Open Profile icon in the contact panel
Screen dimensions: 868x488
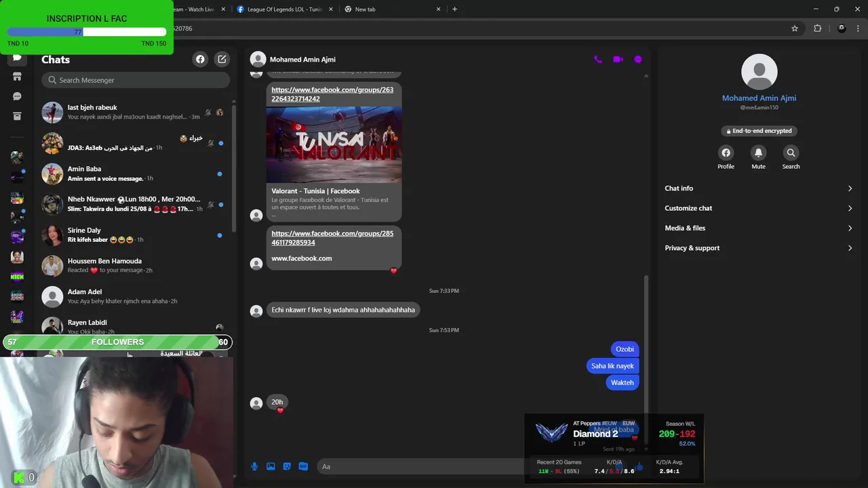tap(726, 152)
